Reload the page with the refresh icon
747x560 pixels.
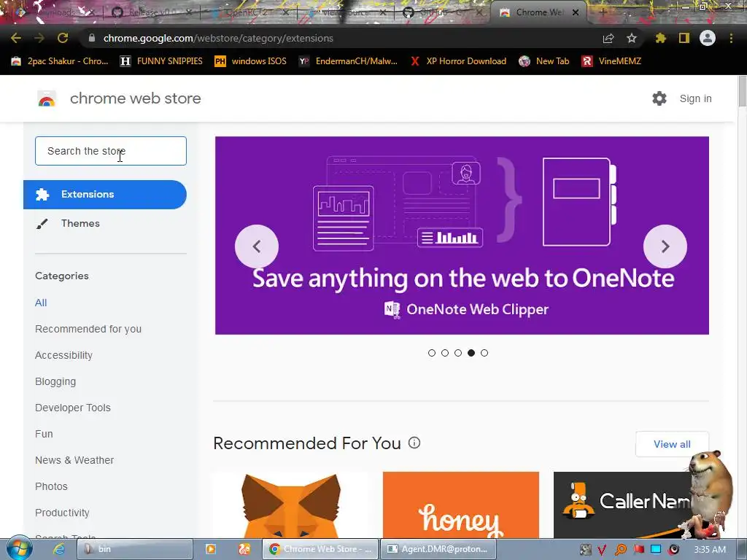[x=63, y=38]
